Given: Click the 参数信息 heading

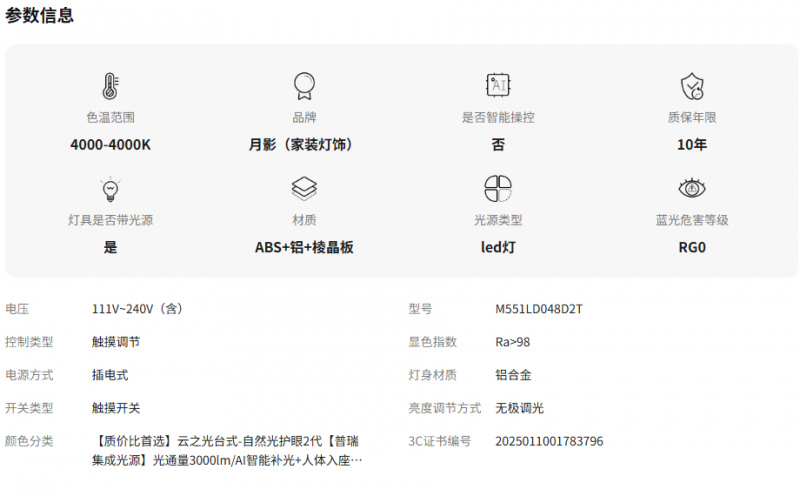Looking at the screenshot, I should coord(39,15).
